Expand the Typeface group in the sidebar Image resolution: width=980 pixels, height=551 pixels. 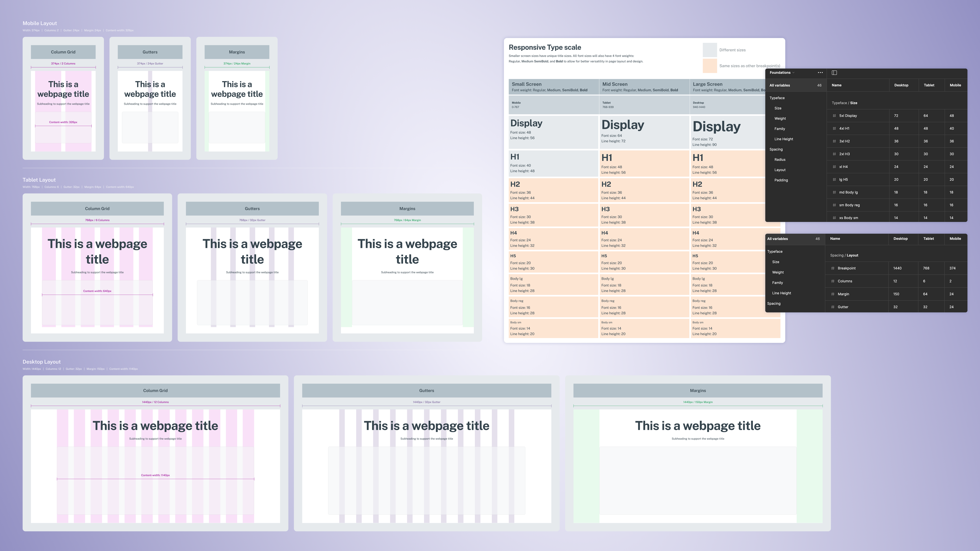[x=777, y=98]
